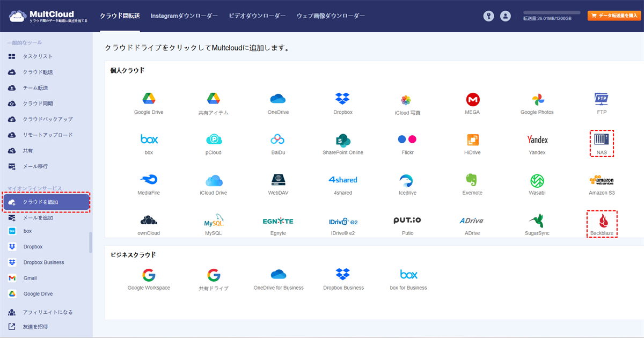Choose the WebDAV icon

coord(278,180)
